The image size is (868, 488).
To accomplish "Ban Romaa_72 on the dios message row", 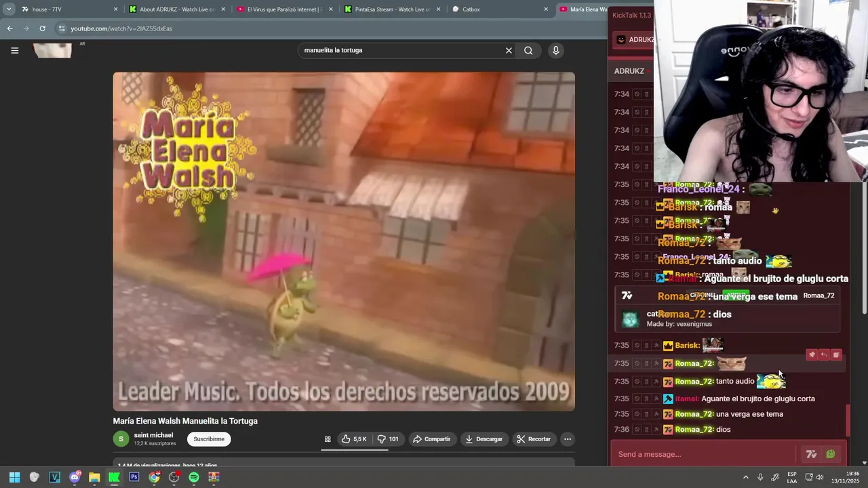I will [x=637, y=430].
